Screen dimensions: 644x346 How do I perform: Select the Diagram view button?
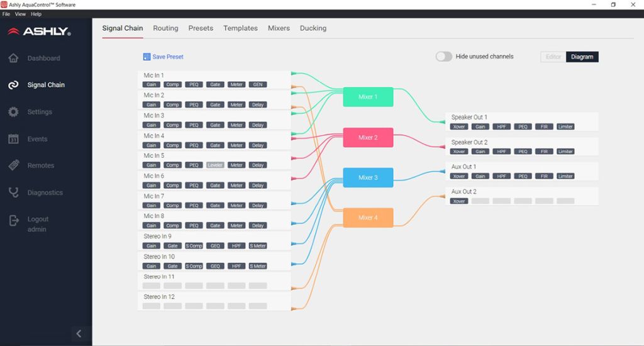pos(582,57)
